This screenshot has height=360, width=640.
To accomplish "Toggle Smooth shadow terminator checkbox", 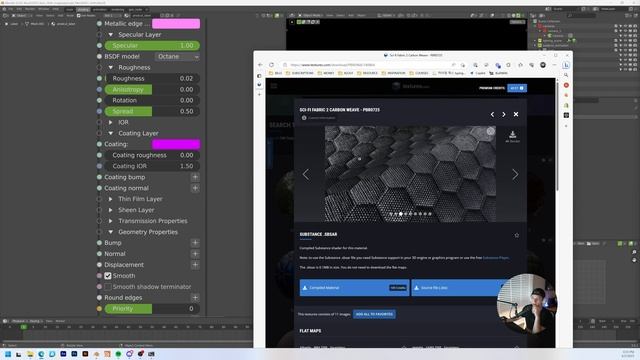I will [108, 287].
